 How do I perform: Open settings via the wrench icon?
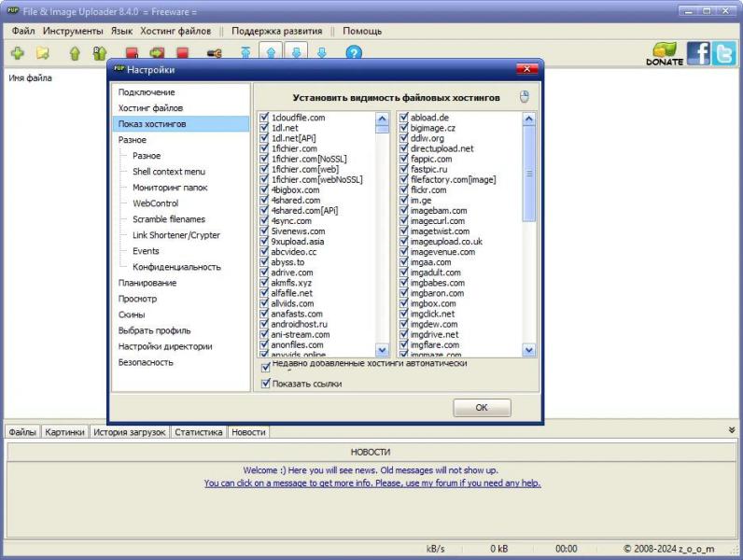[x=215, y=53]
